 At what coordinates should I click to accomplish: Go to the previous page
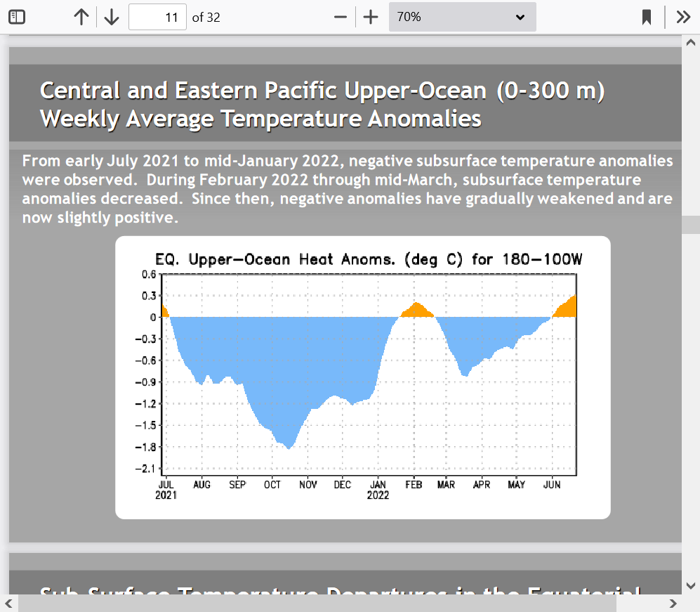click(x=81, y=17)
